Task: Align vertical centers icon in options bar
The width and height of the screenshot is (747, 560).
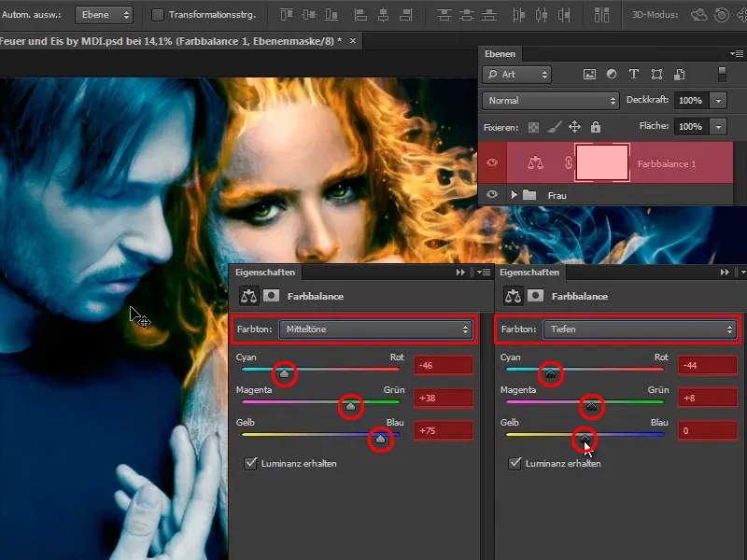Action: pyautogui.click(x=309, y=15)
